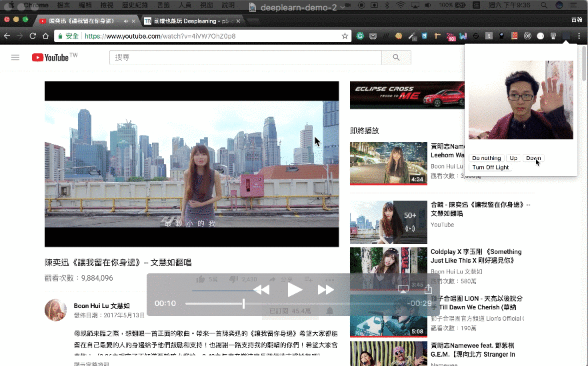Click the "Do nothing" button in popup
The image size is (588, 366).
(486, 158)
